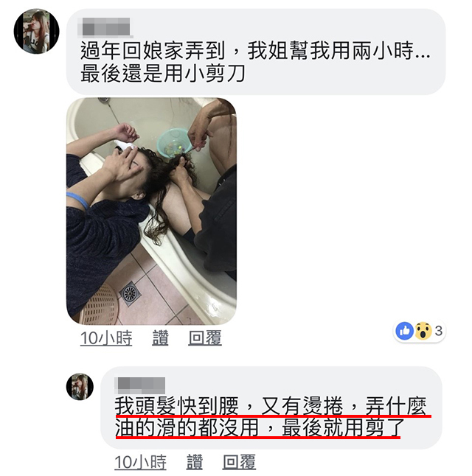Click the yellow wow-face reaction emoji

tap(423, 331)
